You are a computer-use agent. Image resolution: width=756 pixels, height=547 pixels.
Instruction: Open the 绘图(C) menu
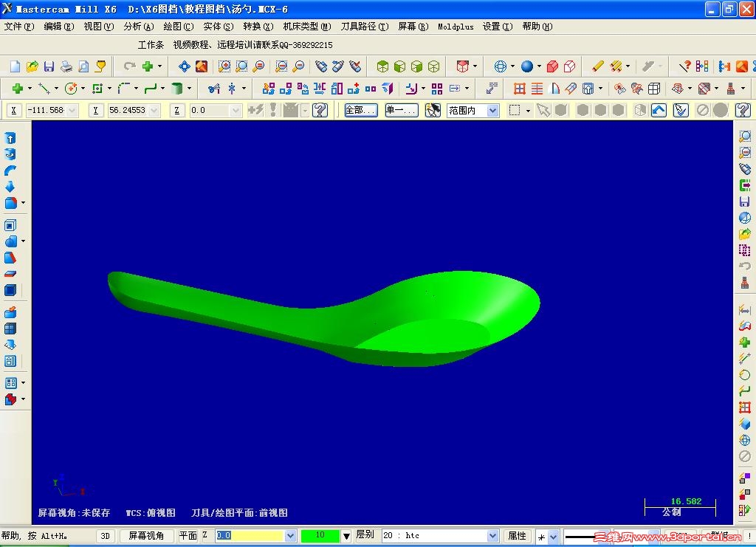tap(179, 27)
